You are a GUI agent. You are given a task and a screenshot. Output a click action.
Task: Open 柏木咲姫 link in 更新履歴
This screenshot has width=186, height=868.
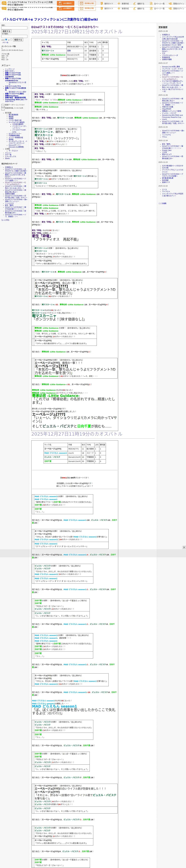pyautogui.click(x=165, y=180)
